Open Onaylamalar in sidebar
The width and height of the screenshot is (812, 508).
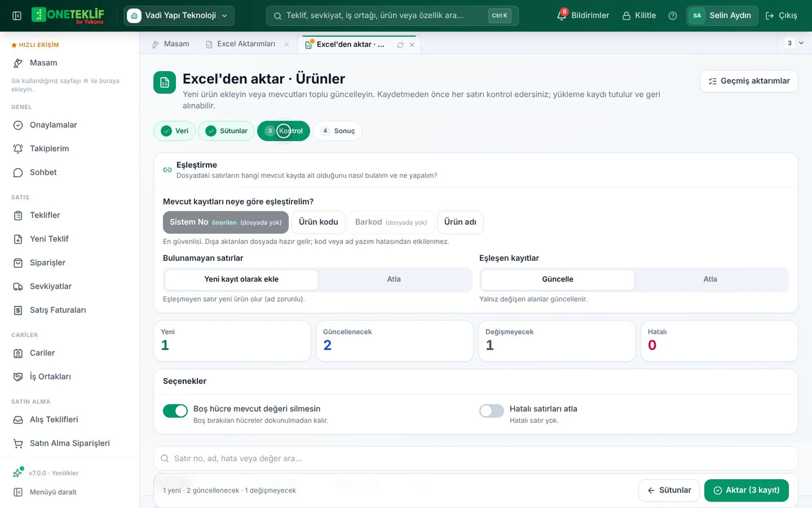(x=69, y=125)
